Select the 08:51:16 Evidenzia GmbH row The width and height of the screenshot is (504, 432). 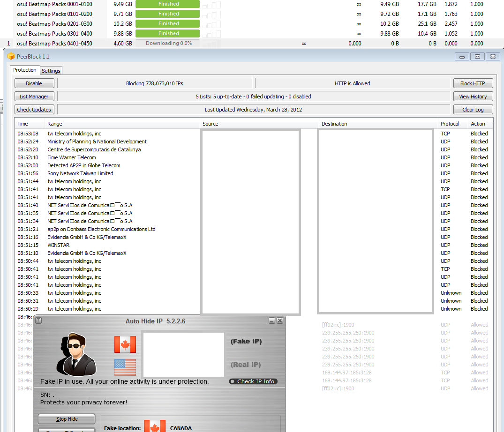coord(254,238)
